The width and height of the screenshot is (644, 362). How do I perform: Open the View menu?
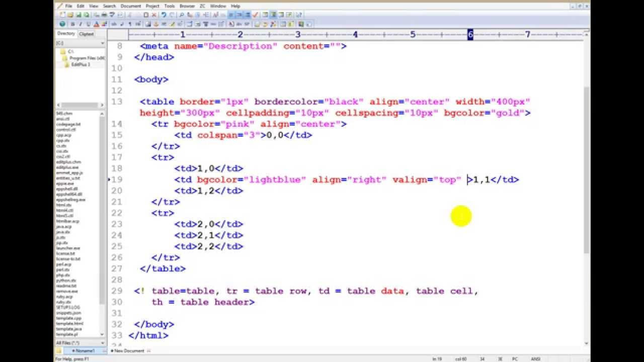click(94, 6)
